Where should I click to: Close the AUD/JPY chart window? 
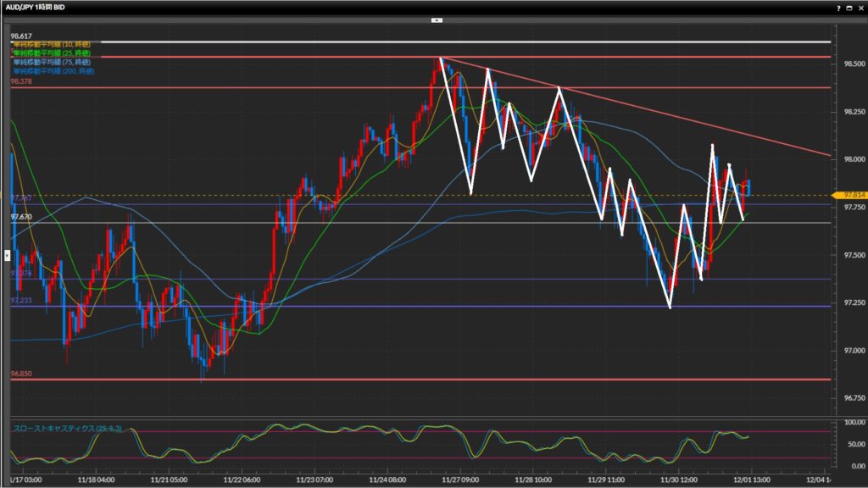[860, 7]
